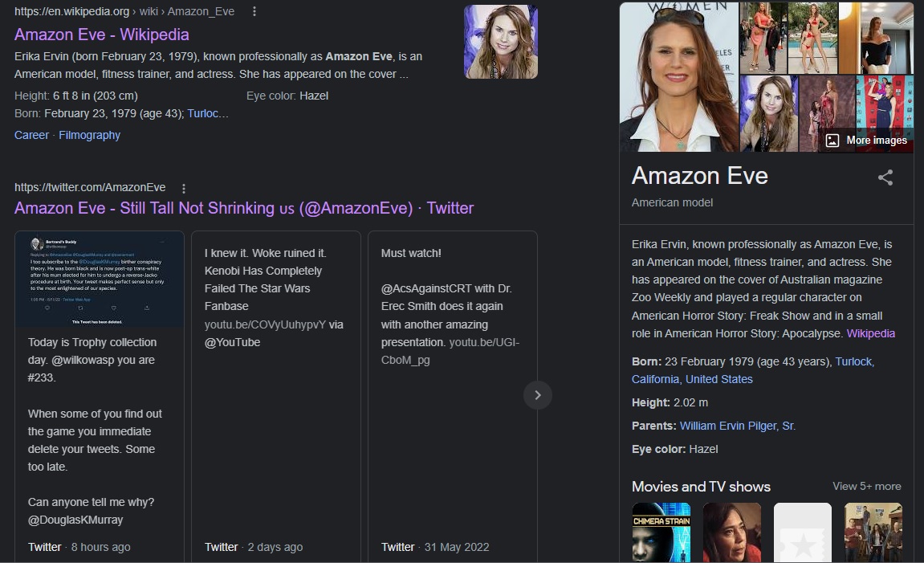Click the 'Movies and TV shows' heading
The width and height of the screenshot is (924, 563).
coord(702,487)
